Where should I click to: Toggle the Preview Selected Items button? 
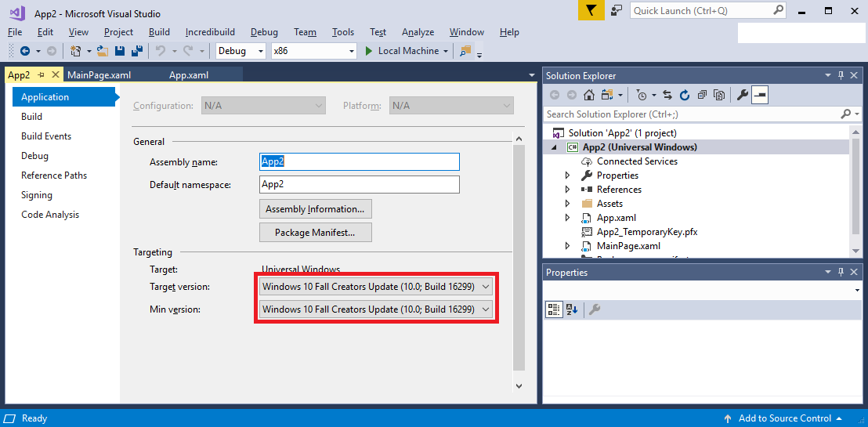pos(760,96)
